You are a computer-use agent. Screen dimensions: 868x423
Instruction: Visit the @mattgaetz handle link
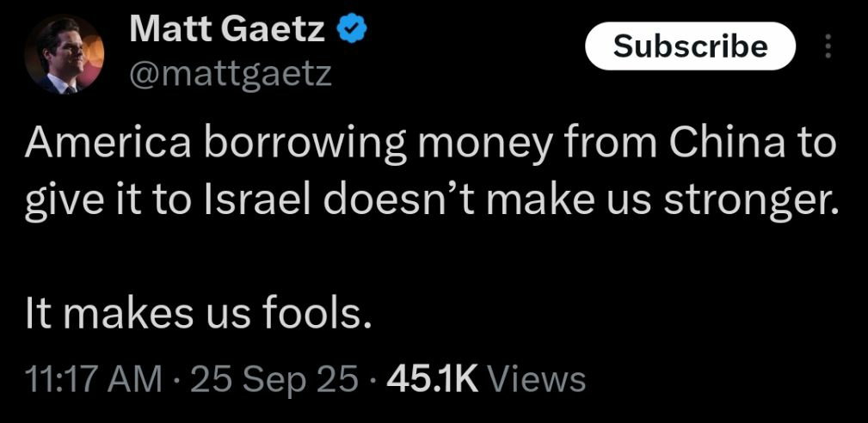point(231,74)
